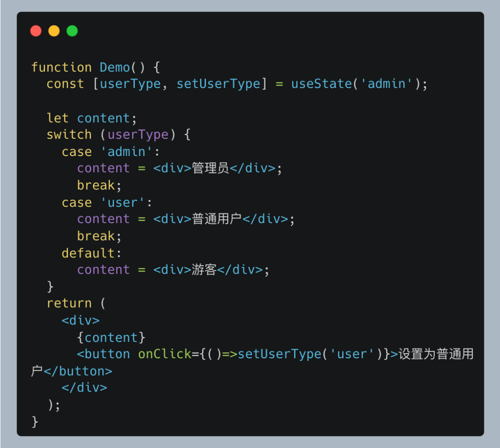Image resolution: width=500 pixels, height=448 pixels.
Task: Click the line assigning 游客 div
Action: point(173,270)
